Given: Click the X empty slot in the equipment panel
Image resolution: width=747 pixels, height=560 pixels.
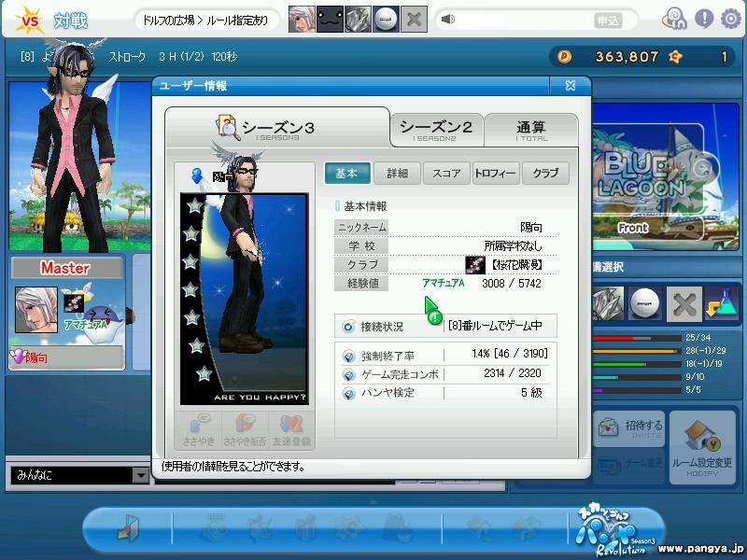Looking at the screenshot, I should point(684,303).
